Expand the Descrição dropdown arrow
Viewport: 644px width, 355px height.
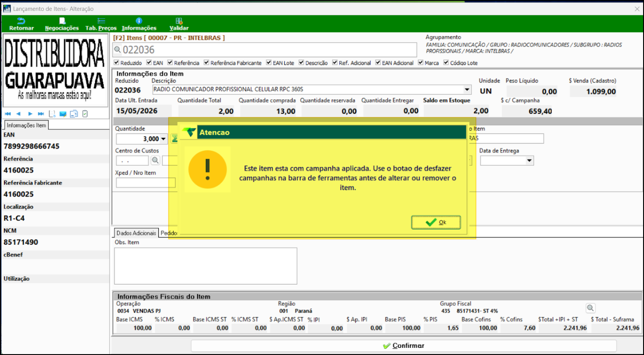point(467,89)
